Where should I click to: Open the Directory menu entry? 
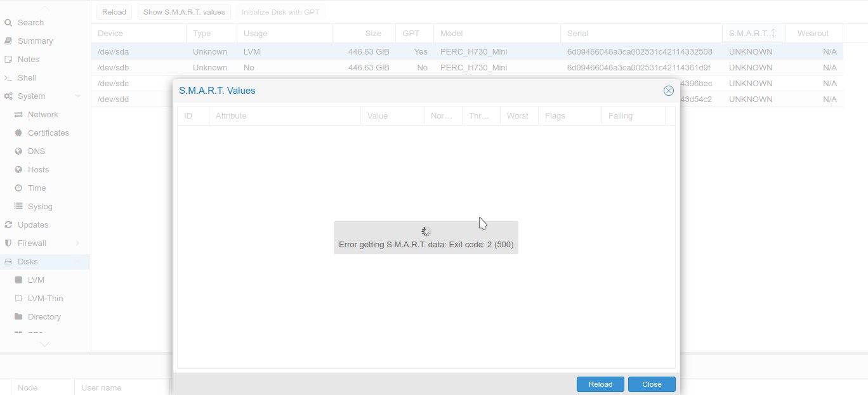(x=44, y=317)
